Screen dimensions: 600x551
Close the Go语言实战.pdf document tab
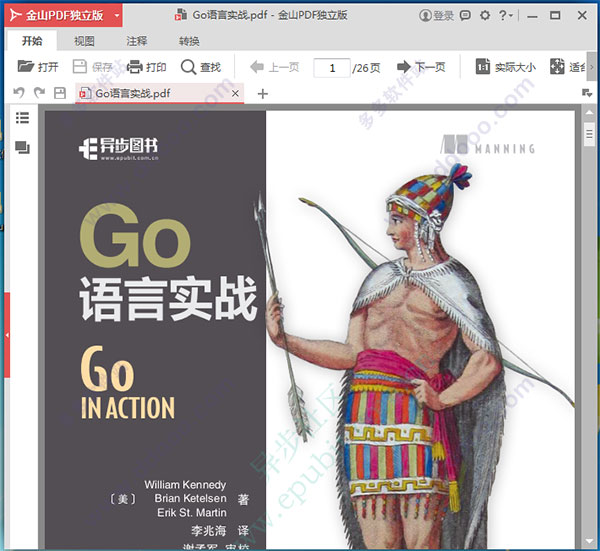pos(235,93)
